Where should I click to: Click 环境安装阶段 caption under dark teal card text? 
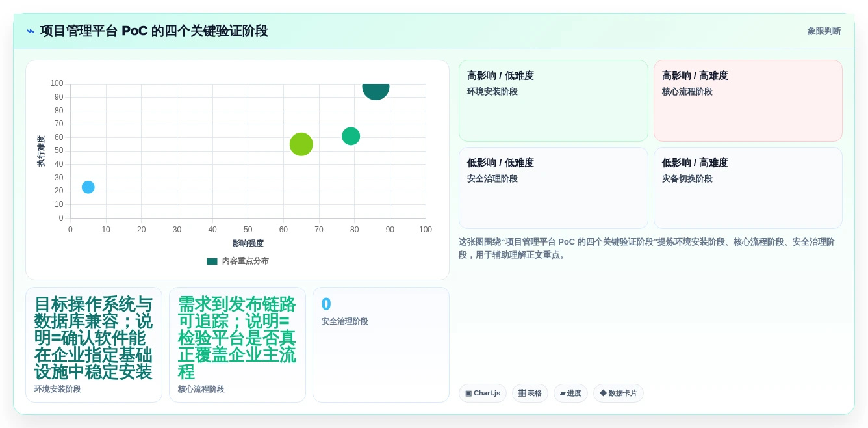click(58, 389)
